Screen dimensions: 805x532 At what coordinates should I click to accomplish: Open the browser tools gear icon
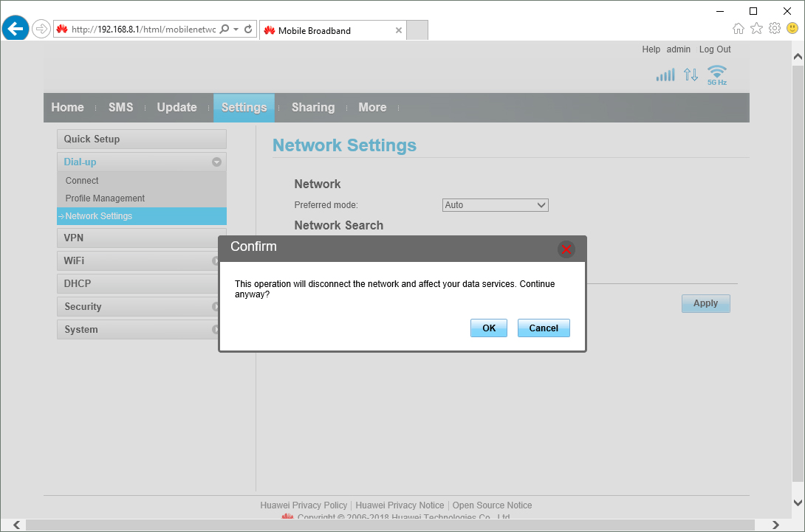[x=774, y=28]
